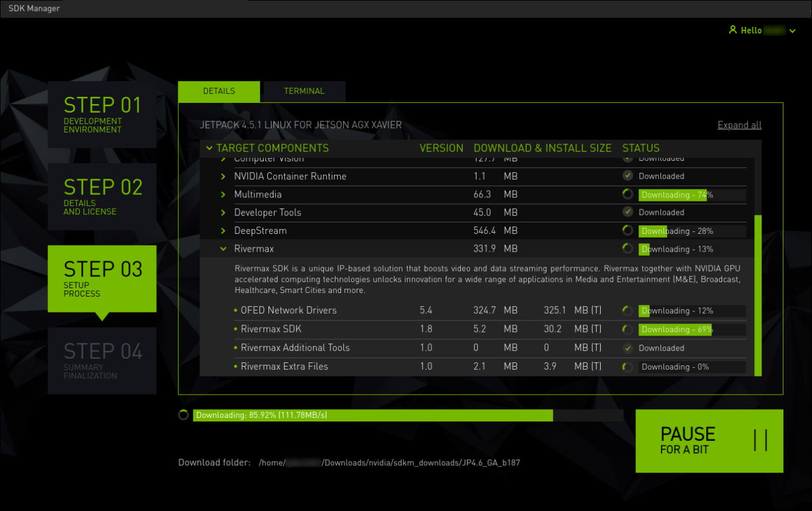Click the DeepStream 546.4 MB size
812x511 pixels.
495,231
